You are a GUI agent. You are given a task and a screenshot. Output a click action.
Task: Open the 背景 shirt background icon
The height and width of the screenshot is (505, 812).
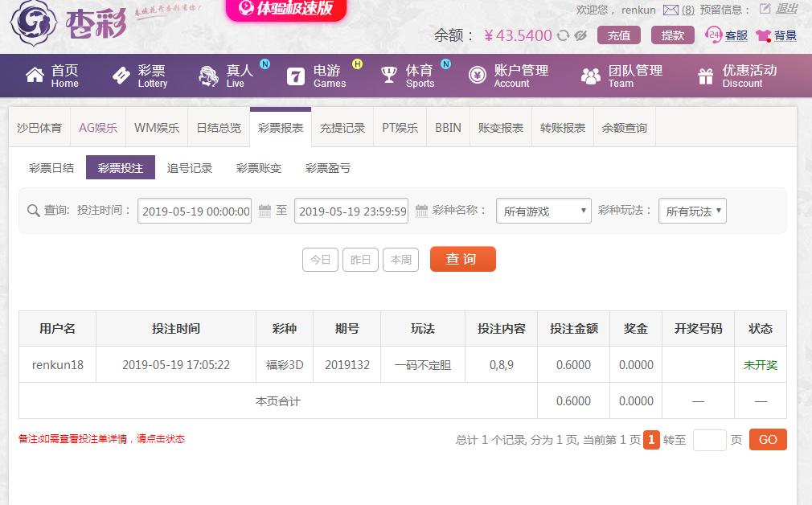pyautogui.click(x=764, y=35)
